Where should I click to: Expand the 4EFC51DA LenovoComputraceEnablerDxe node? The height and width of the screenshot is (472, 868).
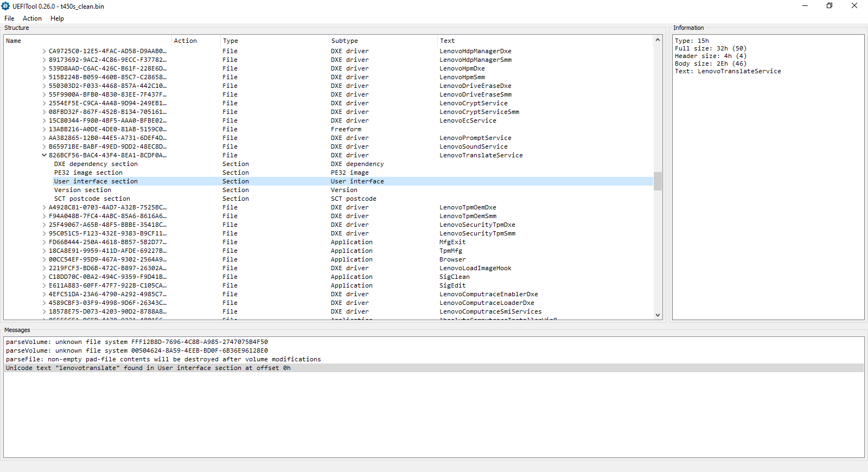[44, 294]
